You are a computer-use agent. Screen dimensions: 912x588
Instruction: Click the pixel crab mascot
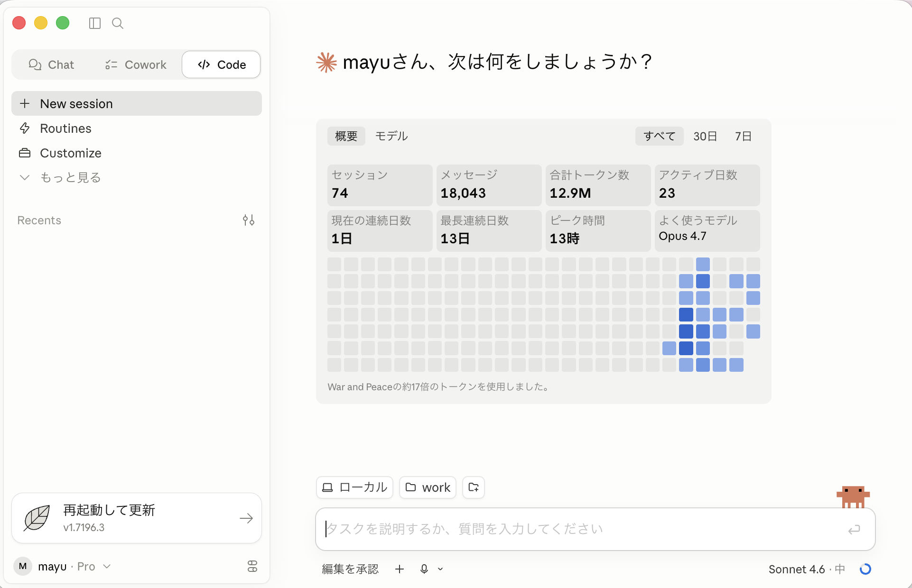click(x=853, y=496)
